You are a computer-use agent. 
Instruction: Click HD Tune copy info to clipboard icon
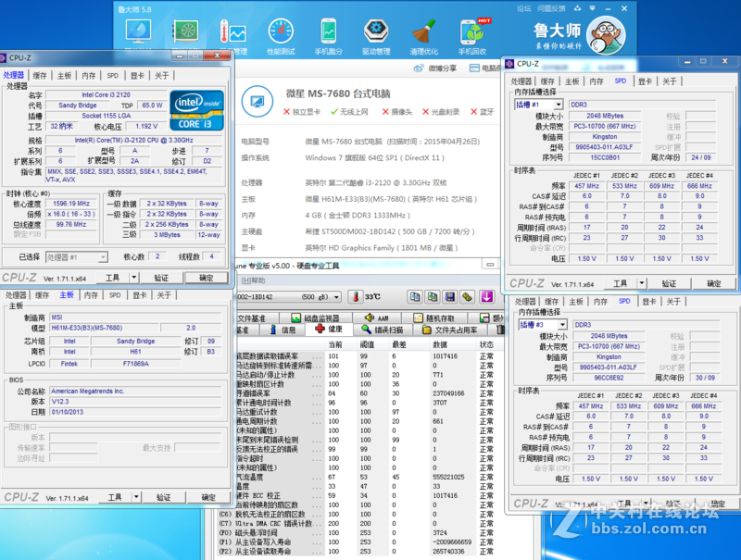coord(414,296)
